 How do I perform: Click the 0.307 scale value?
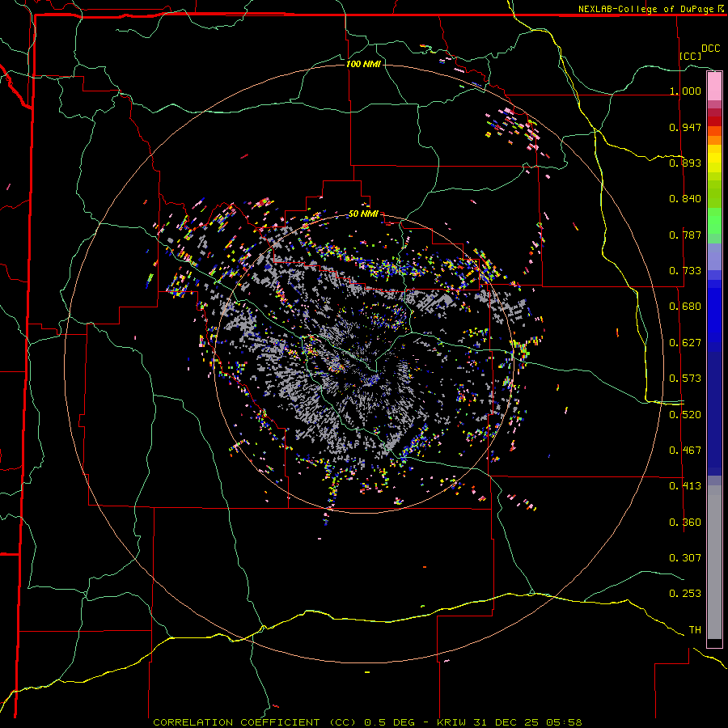pyautogui.click(x=685, y=558)
